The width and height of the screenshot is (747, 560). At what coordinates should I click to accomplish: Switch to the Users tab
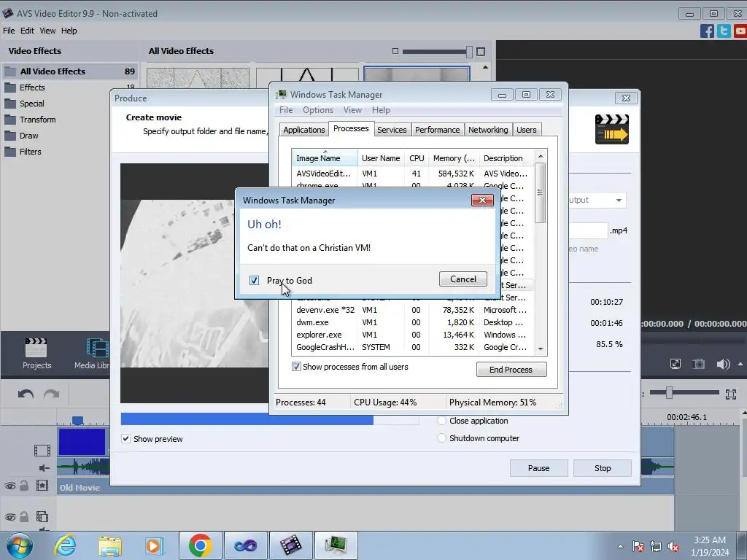[527, 130]
